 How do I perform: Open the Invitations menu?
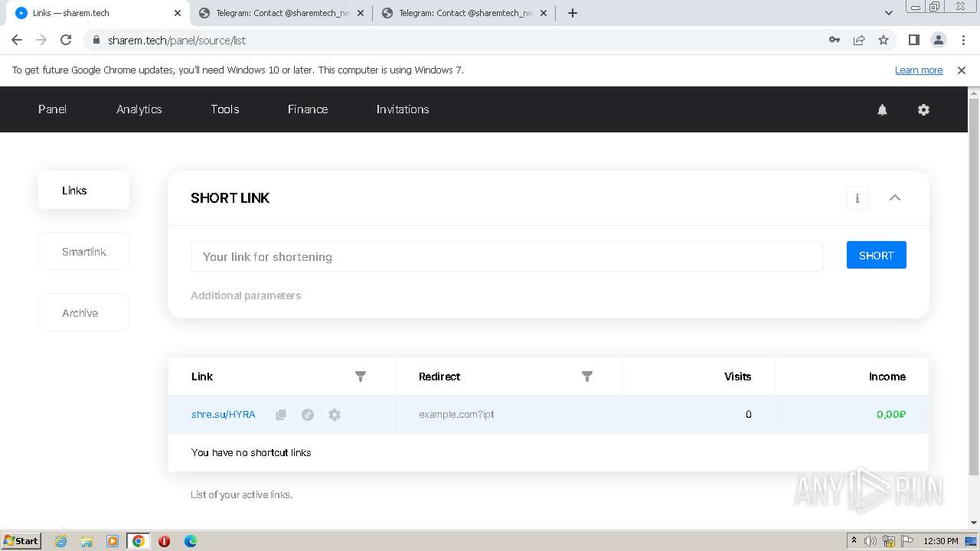tap(403, 109)
